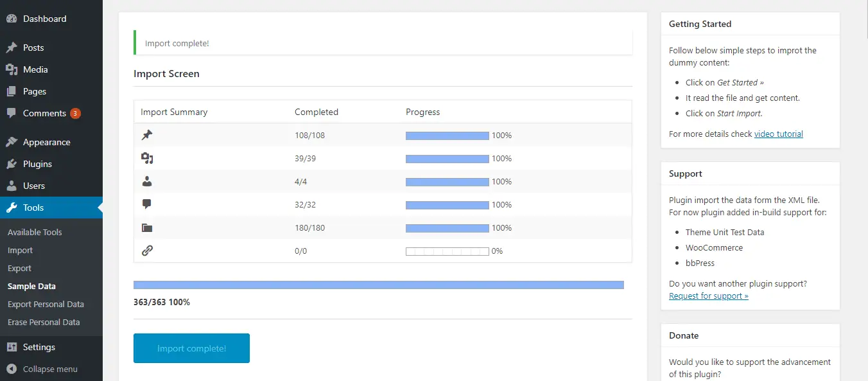The image size is (868, 381).
Task: Select the Tools menu item
Action: 51,208
